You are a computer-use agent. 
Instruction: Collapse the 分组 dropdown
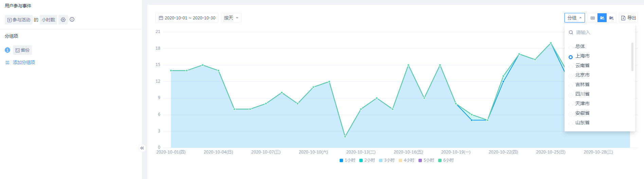(574, 18)
